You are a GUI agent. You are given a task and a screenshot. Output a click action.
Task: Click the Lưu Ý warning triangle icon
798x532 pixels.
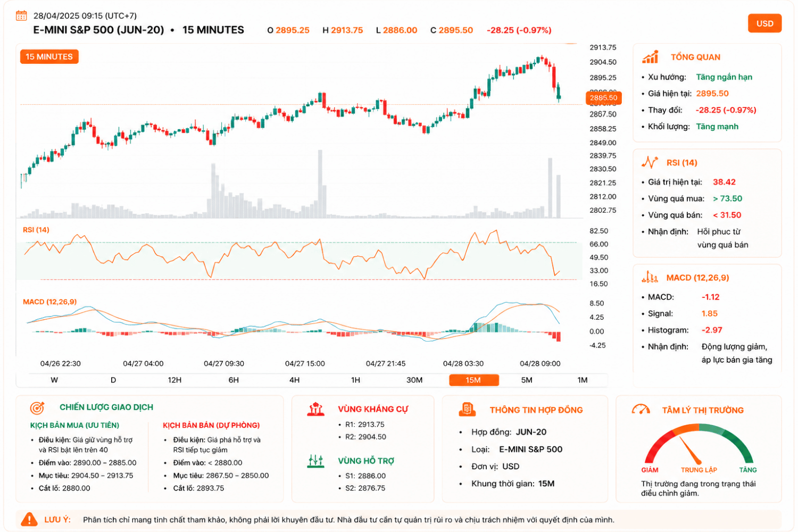(29, 519)
